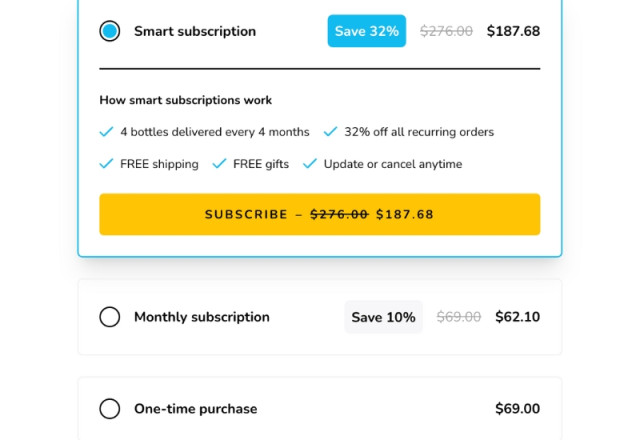This screenshot has width=640, height=440.
Task: Select the Monthly subscription radio button
Action: click(x=109, y=317)
